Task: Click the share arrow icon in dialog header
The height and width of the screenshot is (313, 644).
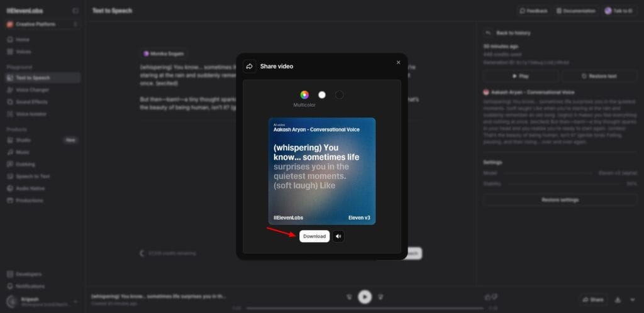Action: tap(249, 66)
